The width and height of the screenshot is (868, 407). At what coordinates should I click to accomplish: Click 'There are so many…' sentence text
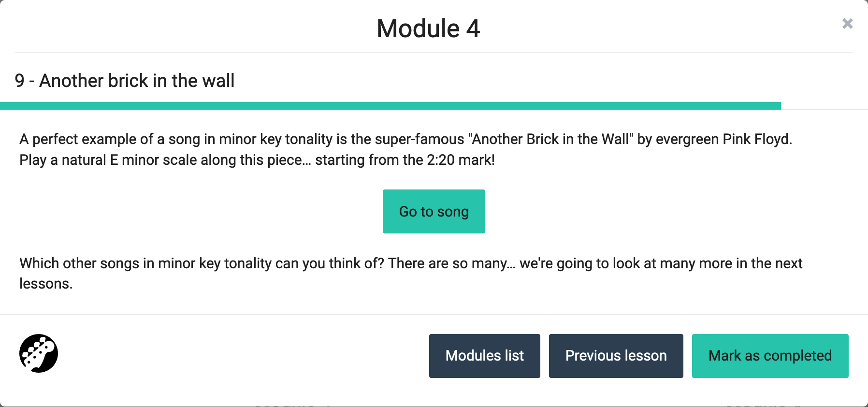451,263
